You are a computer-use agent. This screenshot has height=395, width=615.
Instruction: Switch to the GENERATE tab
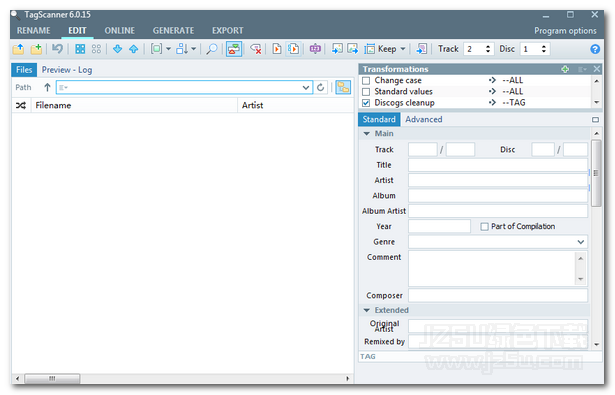tap(173, 31)
